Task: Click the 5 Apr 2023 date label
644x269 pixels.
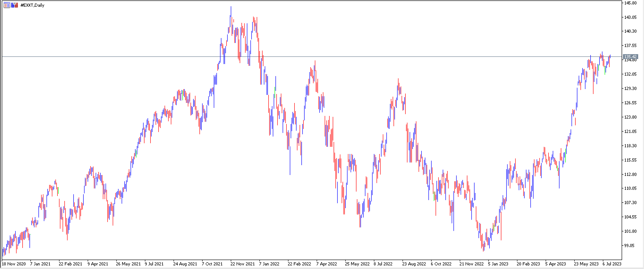Action: (x=556, y=264)
